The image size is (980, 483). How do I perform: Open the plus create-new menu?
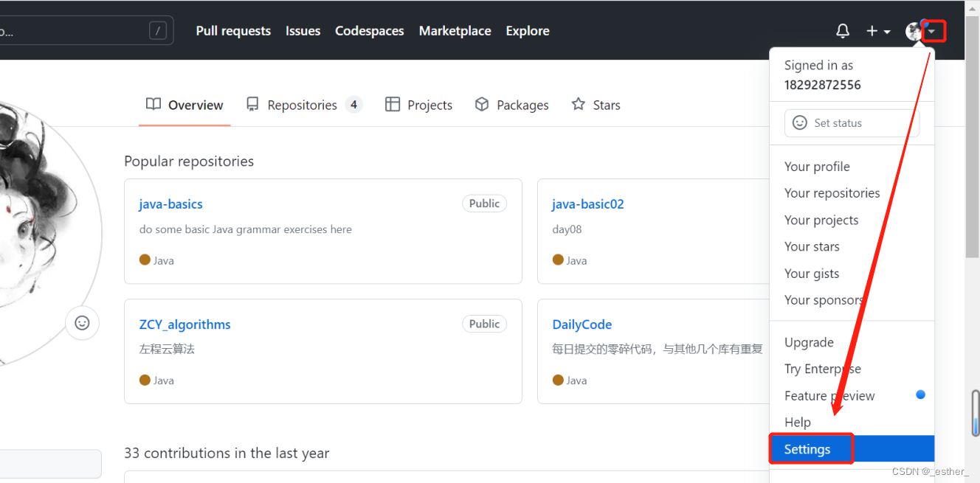(x=878, y=31)
